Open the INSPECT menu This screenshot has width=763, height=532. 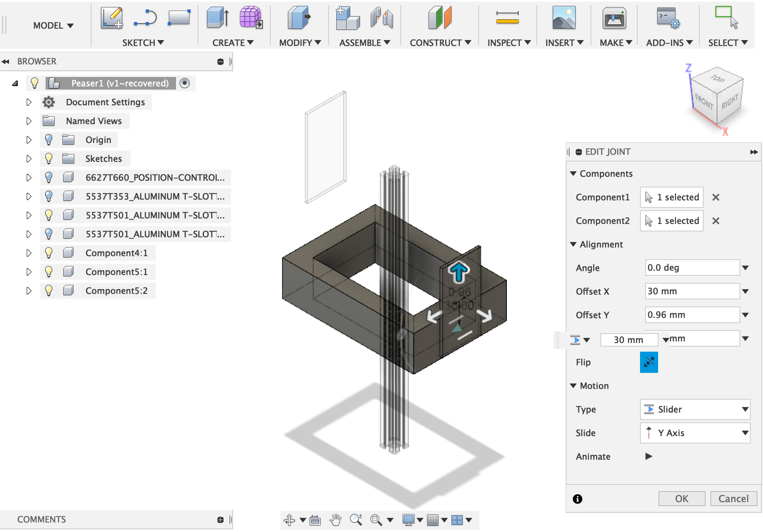click(x=508, y=42)
